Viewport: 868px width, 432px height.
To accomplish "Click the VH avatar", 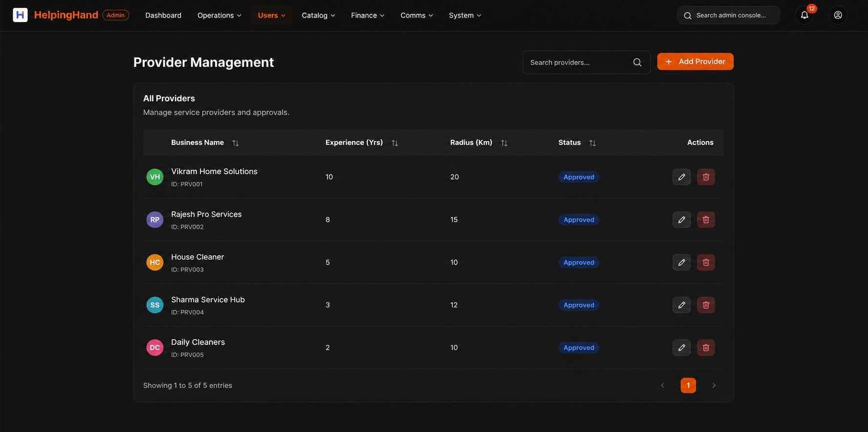I will tap(155, 177).
